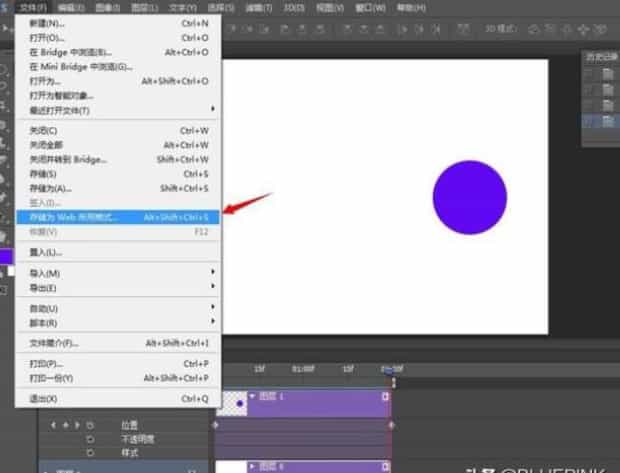Click the purple foreground color swatch

[x=7, y=257]
